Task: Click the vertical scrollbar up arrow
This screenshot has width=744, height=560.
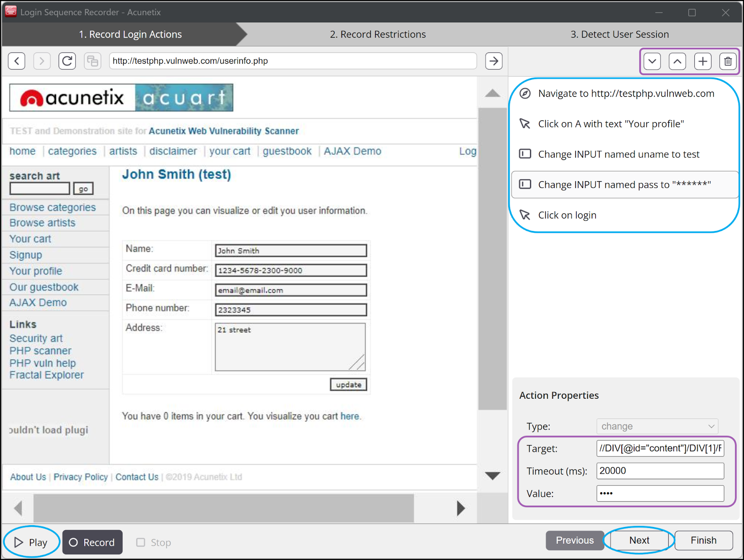Action: point(492,93)
